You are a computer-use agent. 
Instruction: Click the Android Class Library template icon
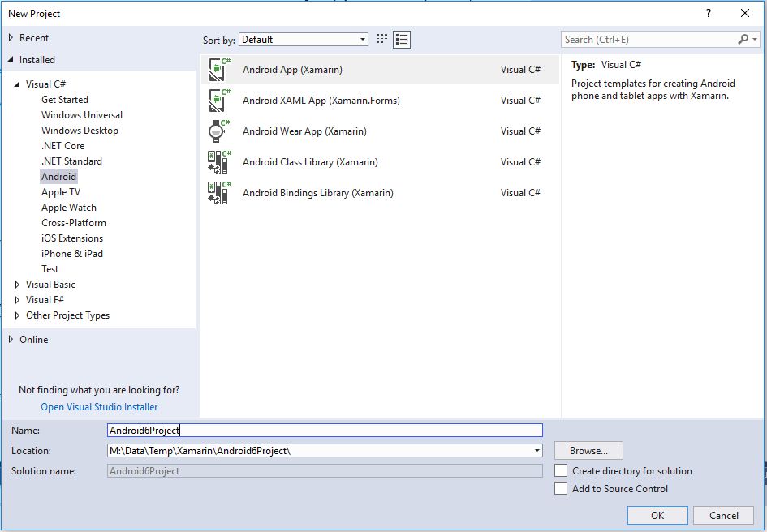[219, 162]
